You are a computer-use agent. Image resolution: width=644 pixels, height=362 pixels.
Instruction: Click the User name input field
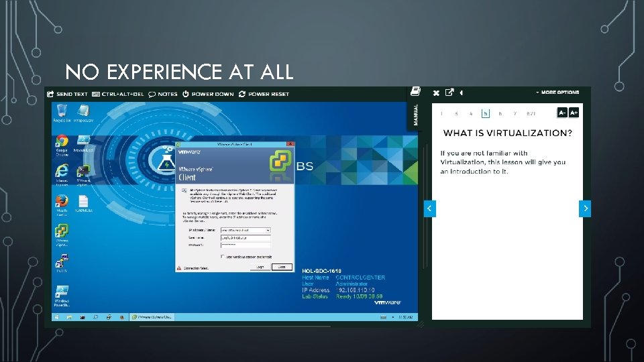click(x=246, y=237)
